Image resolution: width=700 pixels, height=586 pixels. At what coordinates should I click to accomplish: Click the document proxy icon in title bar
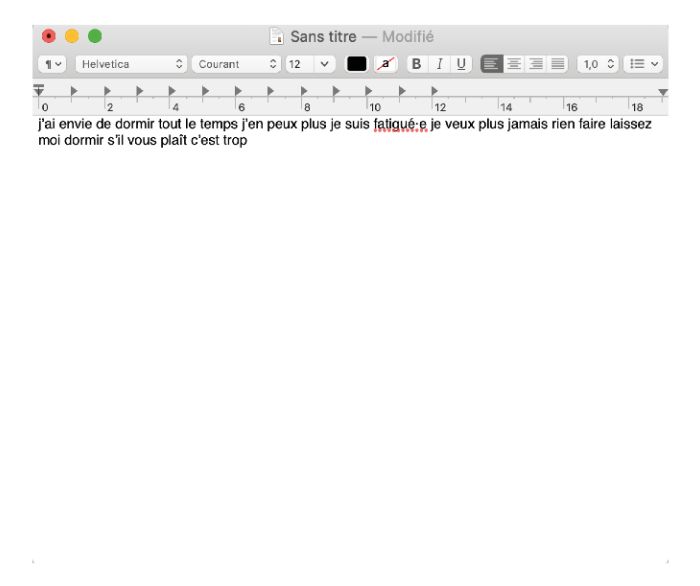point(276,37)
